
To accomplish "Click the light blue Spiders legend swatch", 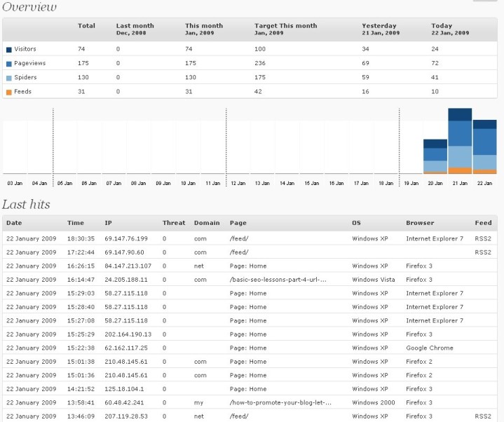I will coord(8,78).
